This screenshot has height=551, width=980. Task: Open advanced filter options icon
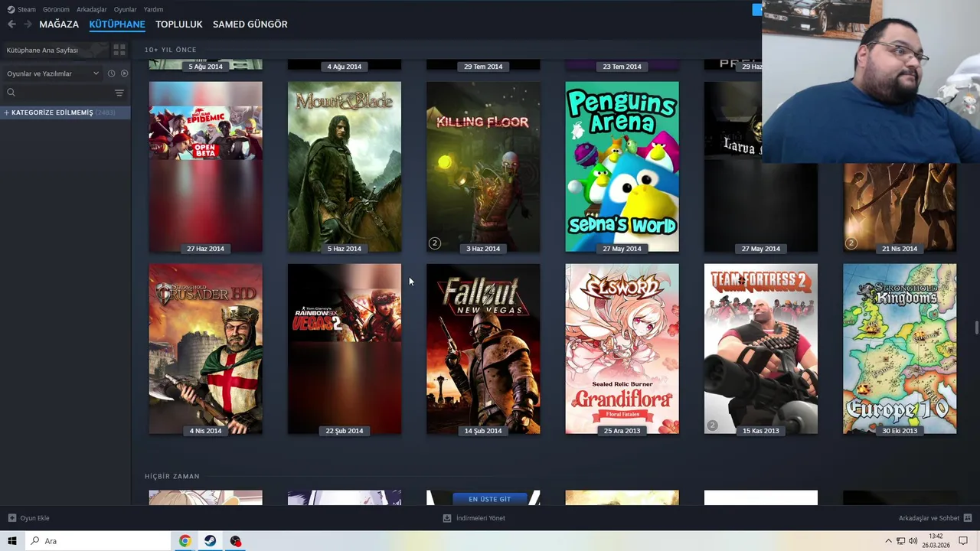[x=119, y=93]
